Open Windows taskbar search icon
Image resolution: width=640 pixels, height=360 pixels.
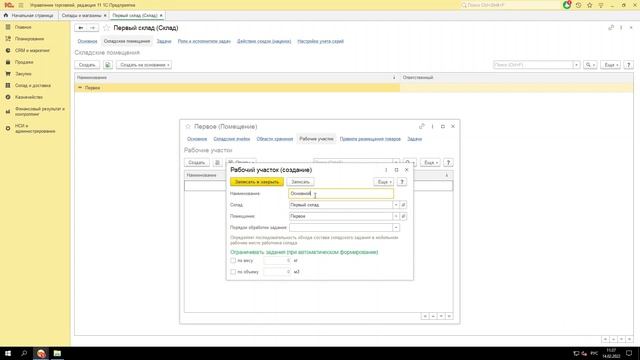[24, 353]
